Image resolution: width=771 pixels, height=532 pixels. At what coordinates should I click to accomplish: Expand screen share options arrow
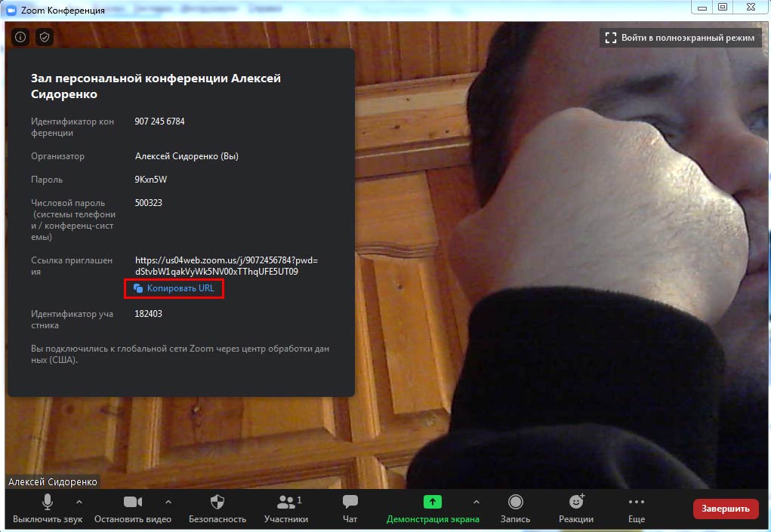[x=476, y=502]
